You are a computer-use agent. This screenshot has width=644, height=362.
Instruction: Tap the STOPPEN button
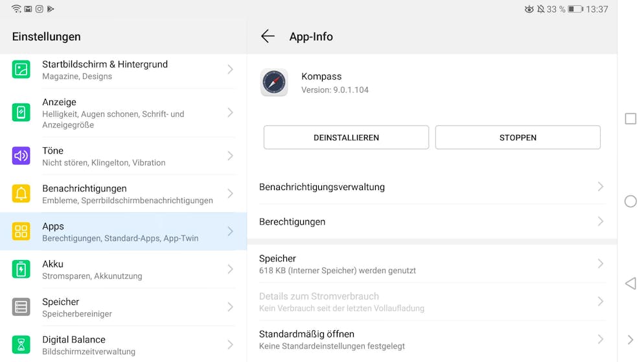pos(518,138)
